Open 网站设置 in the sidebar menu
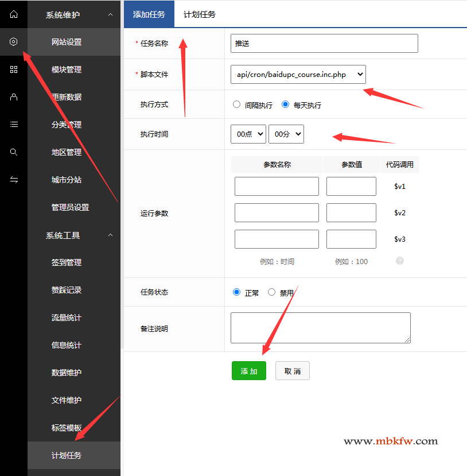The width and height of the screenshot is (467, 476). 67,42
